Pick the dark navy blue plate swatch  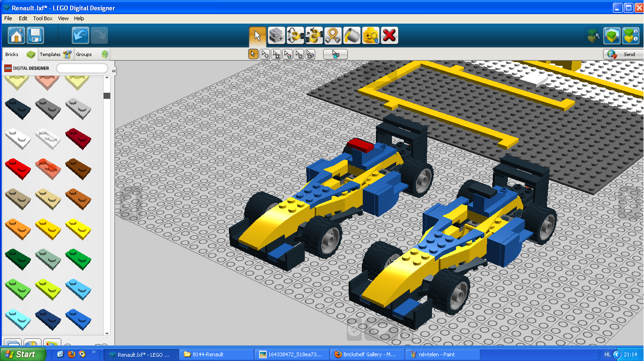click(48, 319)
